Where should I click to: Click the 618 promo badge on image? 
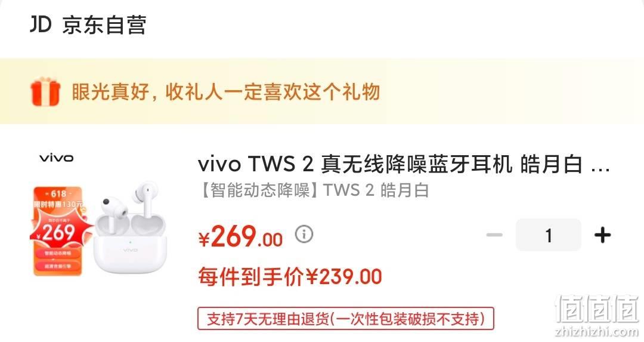(x=58, y=231)
